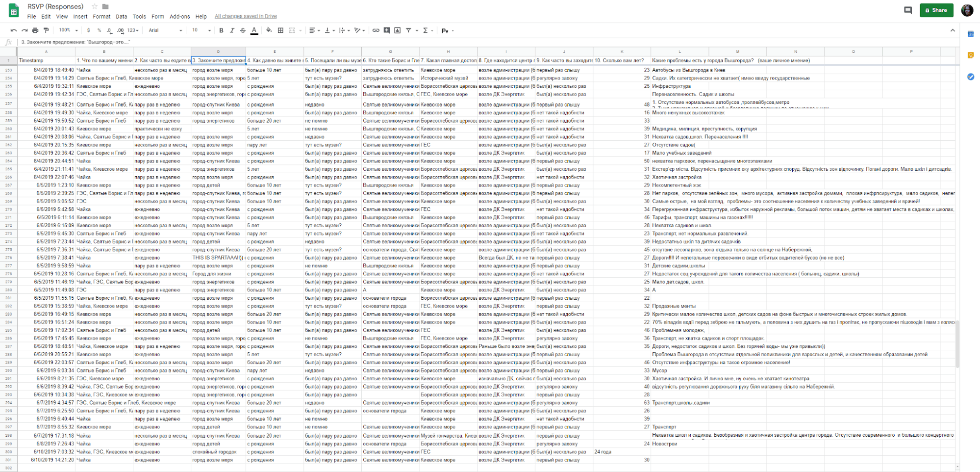Screen dimensions: 980x472
Task: Click the Redo icon
Action: click(x=25, y=30)
